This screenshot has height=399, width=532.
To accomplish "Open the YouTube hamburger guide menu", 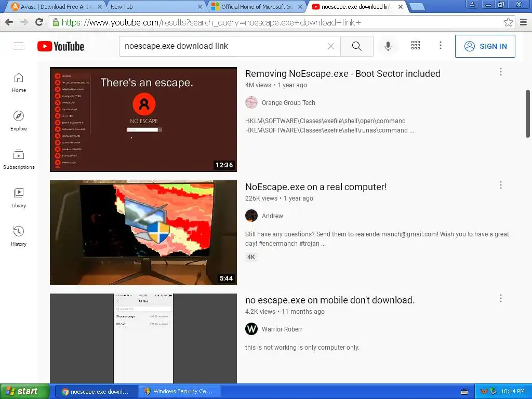I will pyautogui.click(x=19, y=46).
